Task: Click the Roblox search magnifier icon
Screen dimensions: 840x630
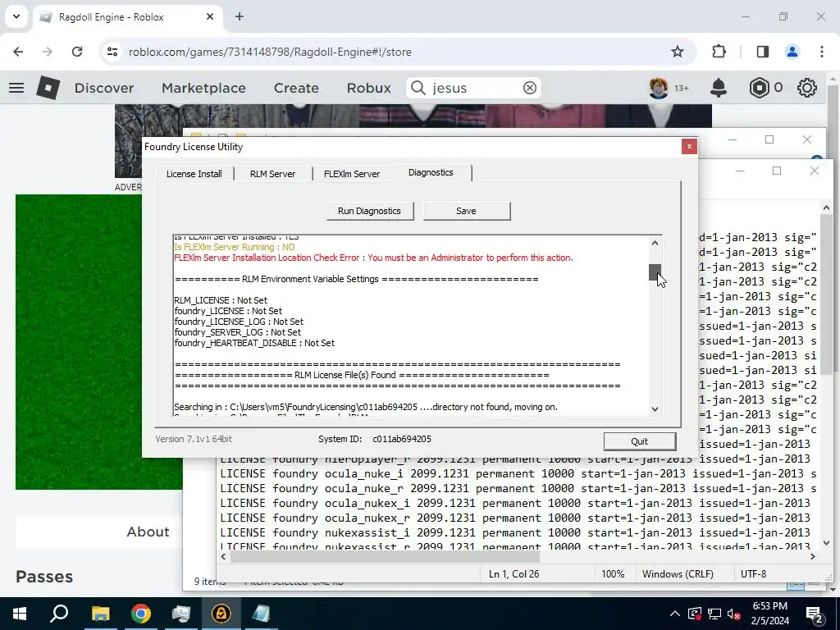Action: click(x=418, y=88)
